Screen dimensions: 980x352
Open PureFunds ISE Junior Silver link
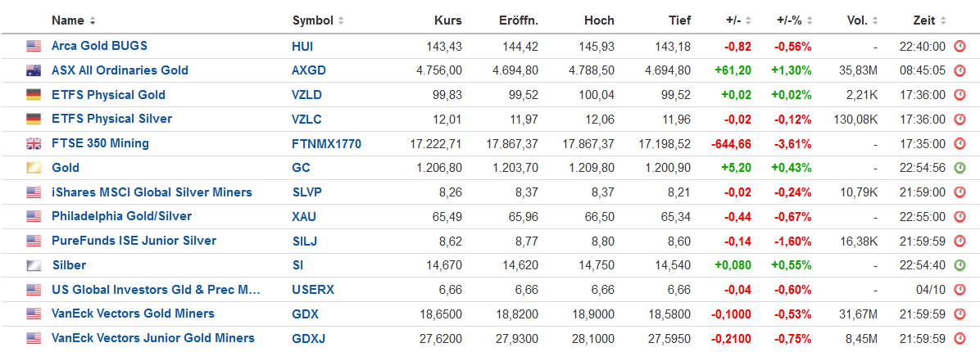(x=134, y=241)
